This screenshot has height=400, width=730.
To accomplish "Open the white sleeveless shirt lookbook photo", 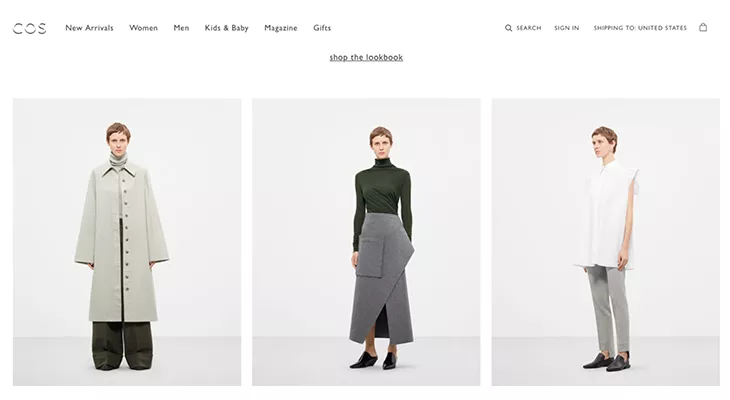I will pos(606,242).
